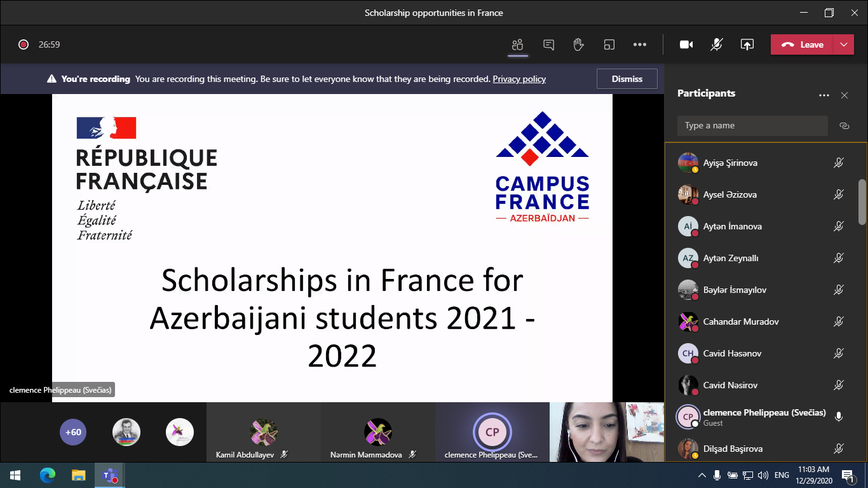868x488 pixels.
Task: Click muted mic icon for Aytən Zeynallı
Action: click(x=839, y=258)
